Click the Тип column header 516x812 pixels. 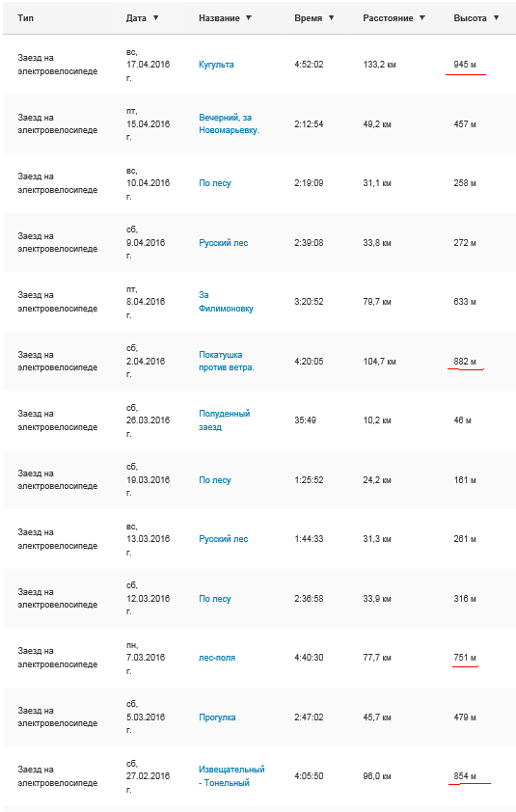(x=26, y=18)
